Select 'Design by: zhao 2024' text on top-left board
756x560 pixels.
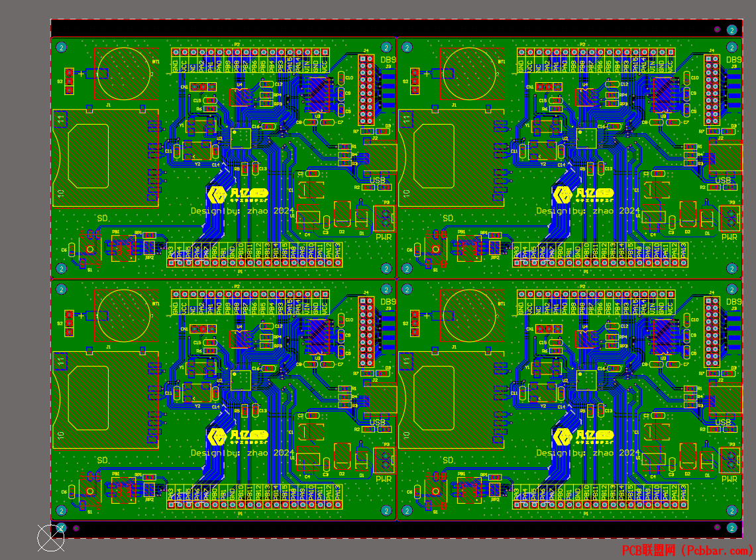[x=243, y=211]
